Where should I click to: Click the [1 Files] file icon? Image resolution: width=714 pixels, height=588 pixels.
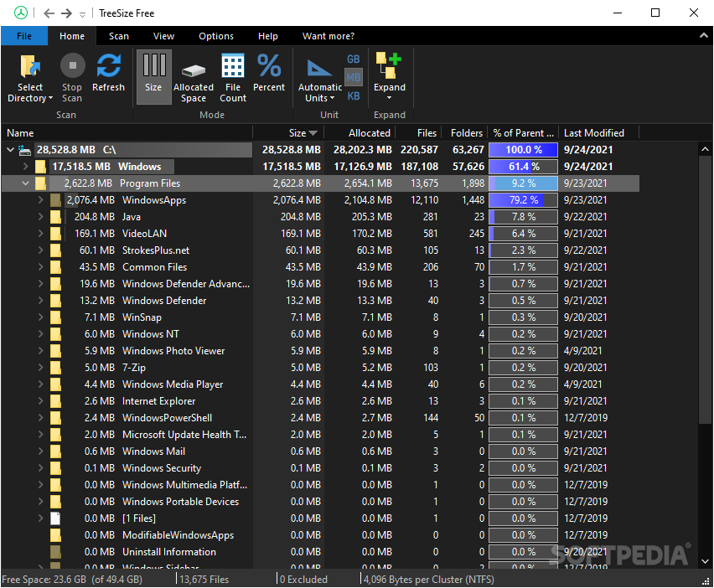tap(55, 518)
